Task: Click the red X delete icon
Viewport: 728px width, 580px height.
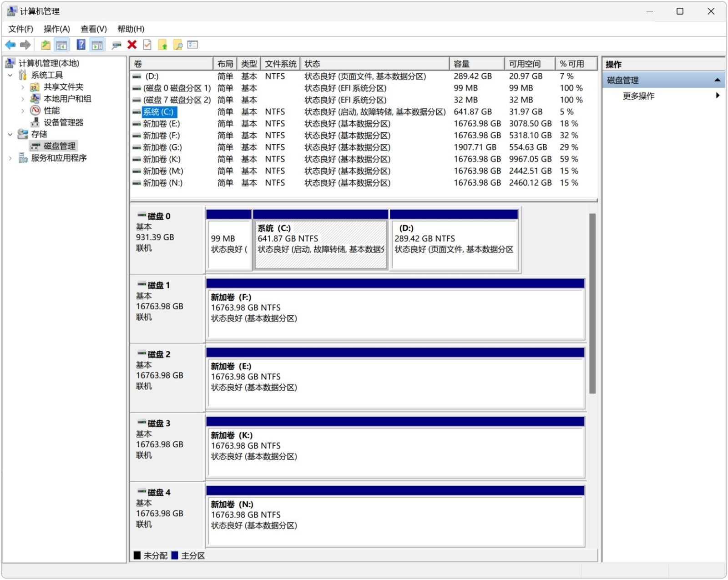Action: tap(132, 45)
